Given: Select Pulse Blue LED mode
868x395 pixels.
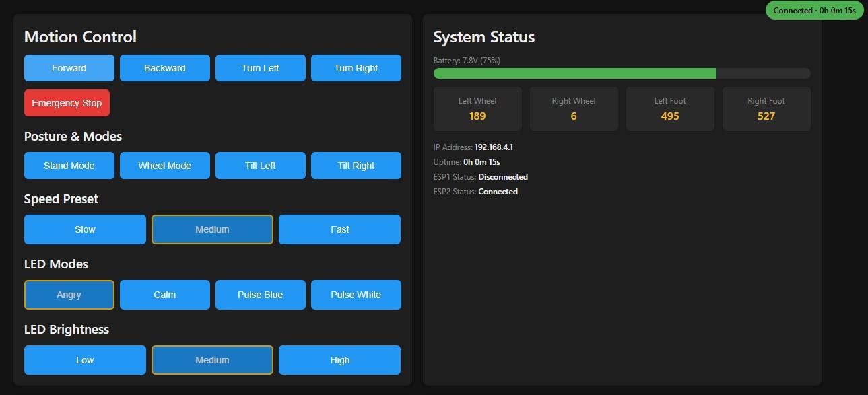Looking at the screenshot, I should (x=260, y=295).
